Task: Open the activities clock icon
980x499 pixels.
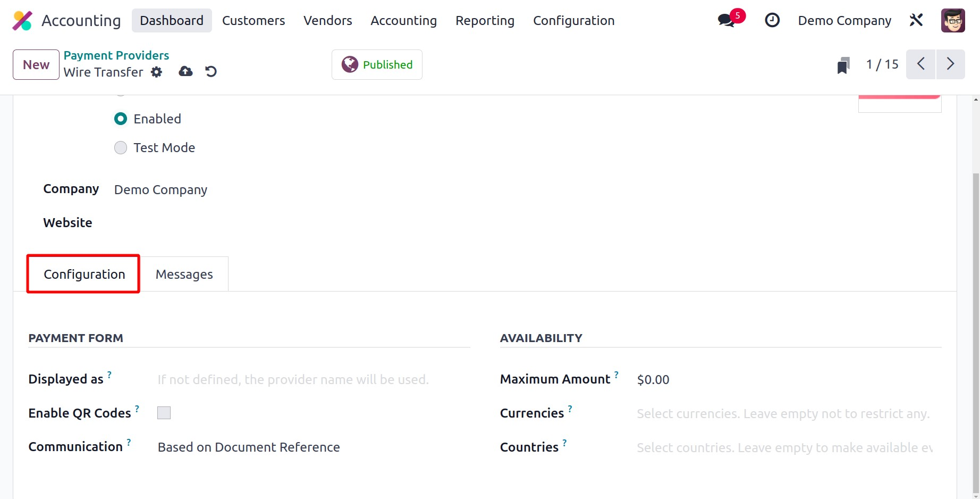Action: pos(772,20)
